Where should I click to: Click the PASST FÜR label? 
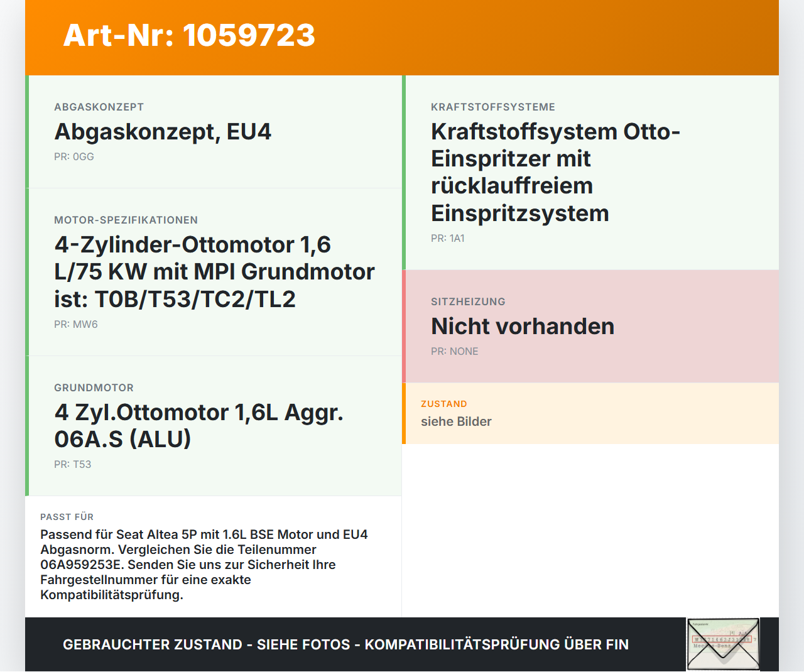point(67,517)
